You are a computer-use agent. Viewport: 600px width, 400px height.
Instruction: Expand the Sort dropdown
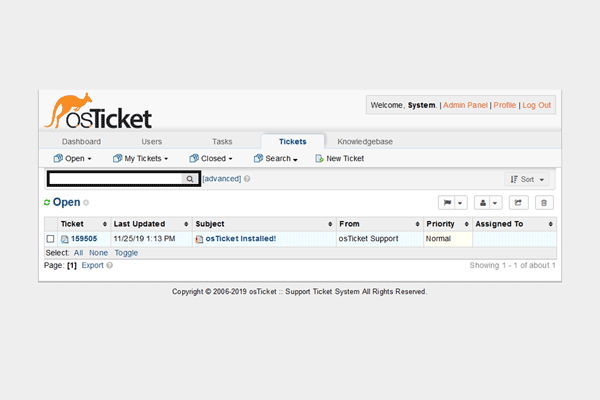click(x=528, y=179)
